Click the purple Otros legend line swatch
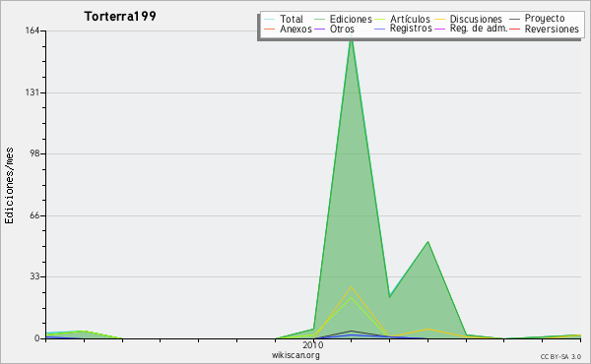This screenshot has height=364, width=591. tap(319, 29)
